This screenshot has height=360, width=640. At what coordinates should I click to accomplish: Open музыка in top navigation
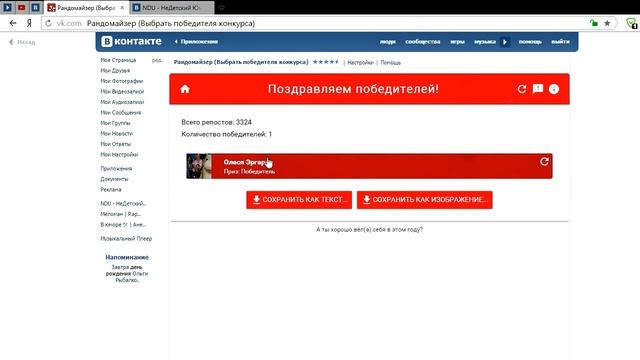pos(485,42)
